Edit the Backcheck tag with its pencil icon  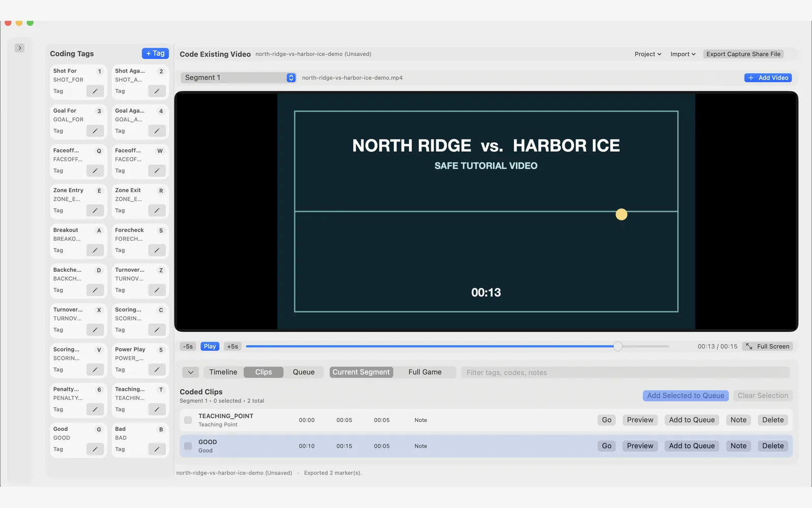95,290
